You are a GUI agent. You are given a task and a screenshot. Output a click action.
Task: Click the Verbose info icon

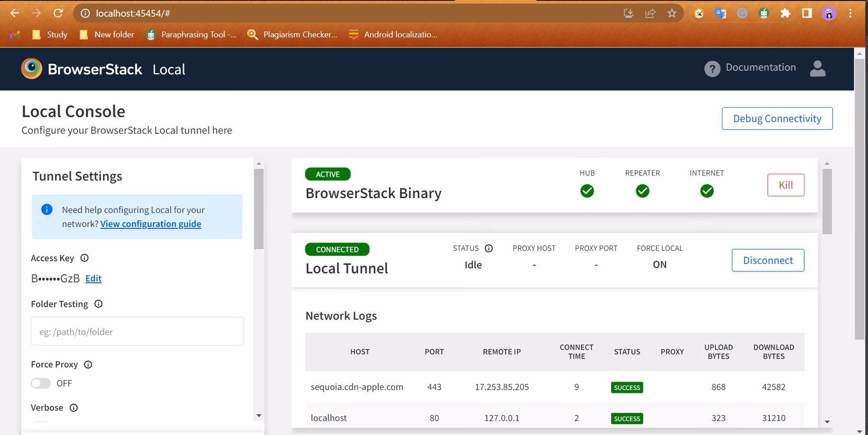(74, 407)
